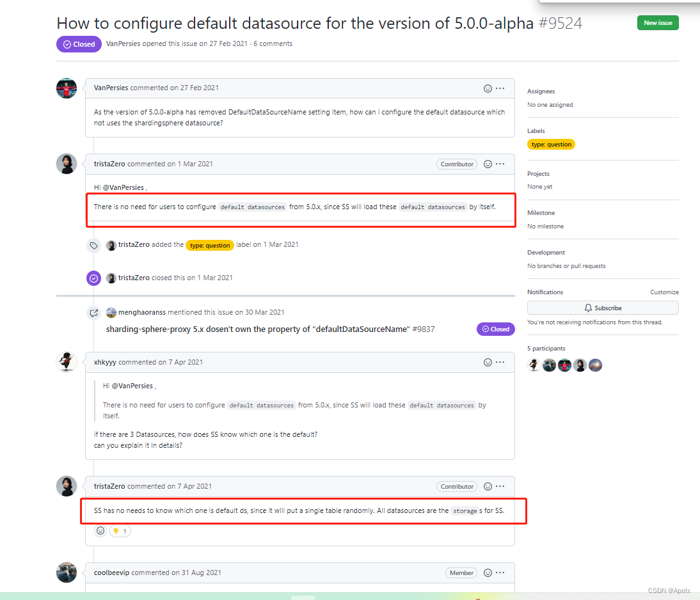Open third participant avatar in sidebar
This screenshot has width=700, height=600.
[565, 365]
